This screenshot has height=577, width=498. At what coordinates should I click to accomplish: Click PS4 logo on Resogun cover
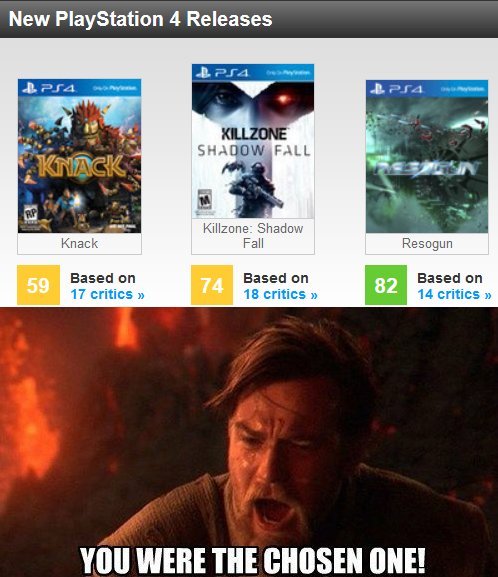click(x=396, y=89)
